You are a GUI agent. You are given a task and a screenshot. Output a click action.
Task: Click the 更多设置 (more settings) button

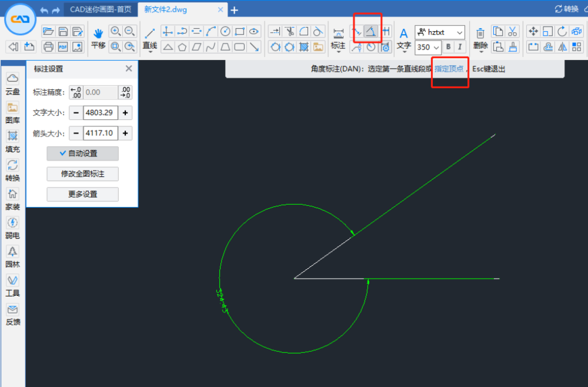click(x=82, y=194)
